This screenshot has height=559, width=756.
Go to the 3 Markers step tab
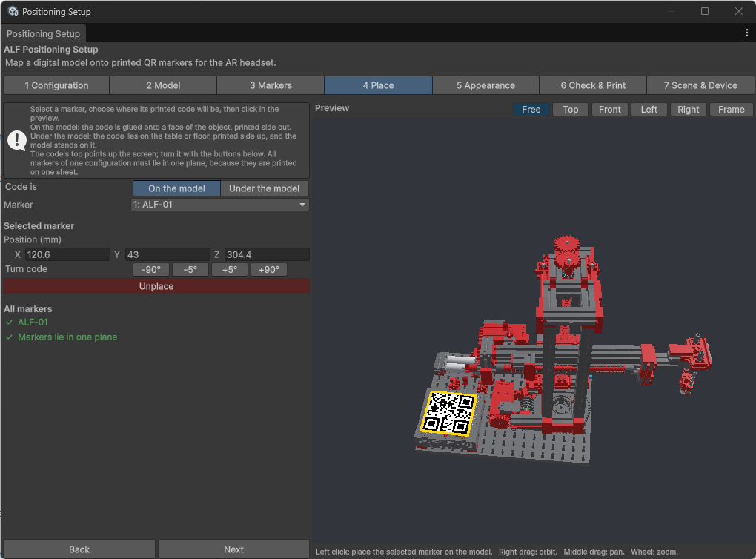(271, 85)
